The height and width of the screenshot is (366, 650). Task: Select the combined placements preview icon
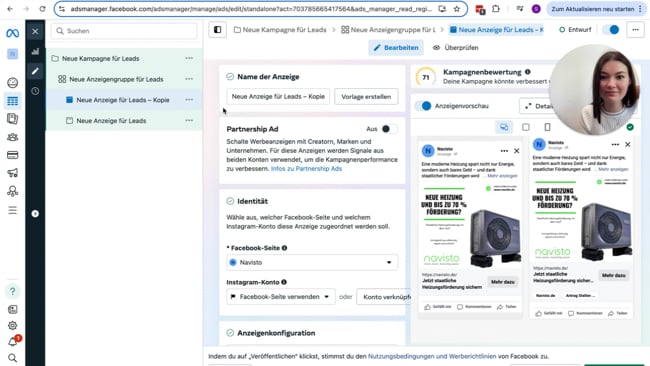click(x=504, y=127)
